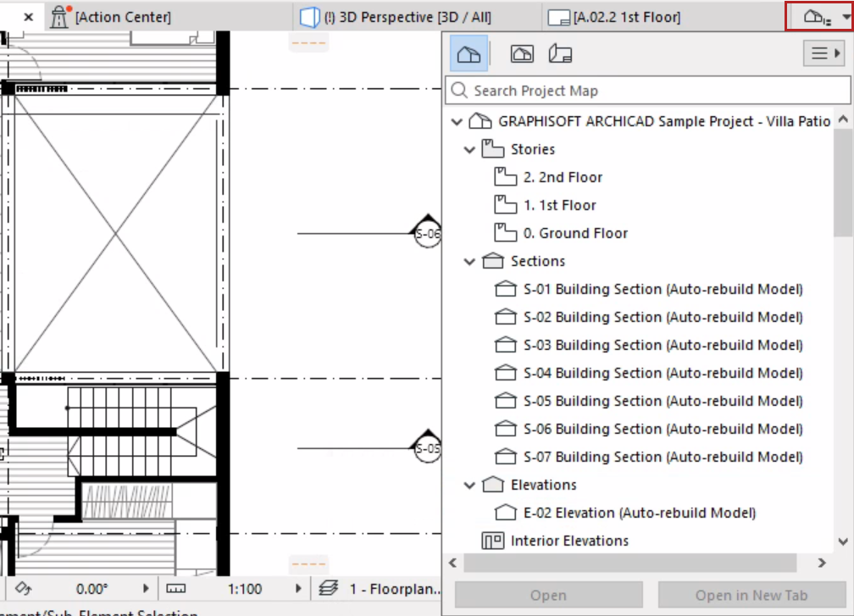Collapse the Sections folder
Screen dimensions: 854x616
[x=469, y=262]
